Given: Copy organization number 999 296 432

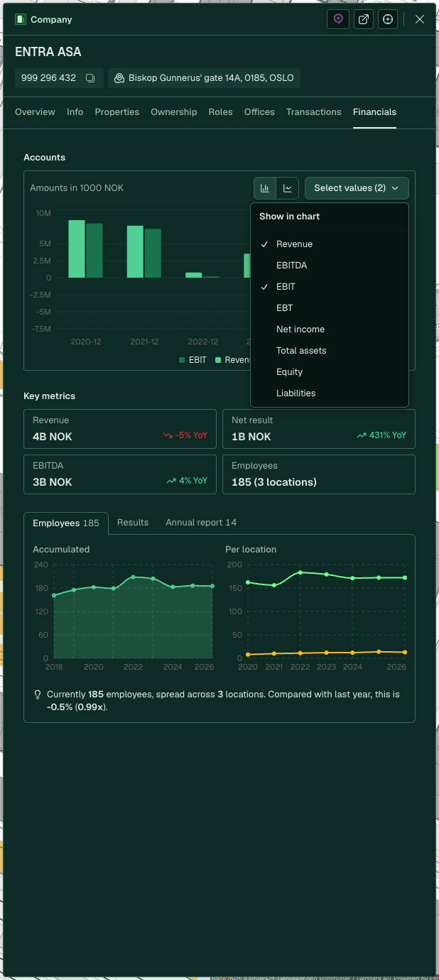Looking at the screenshot, I should pyautogui.click(x=90, y=78).
